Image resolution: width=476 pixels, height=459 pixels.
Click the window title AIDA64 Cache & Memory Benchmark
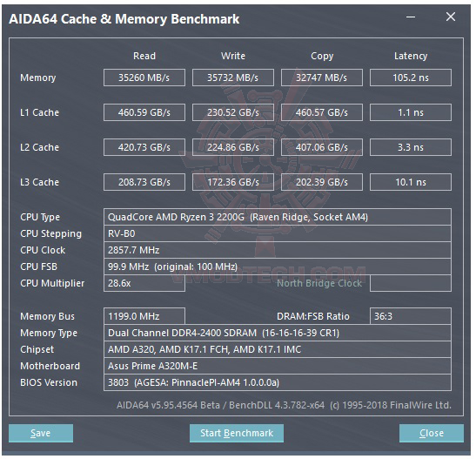click(x=124, y=19)
